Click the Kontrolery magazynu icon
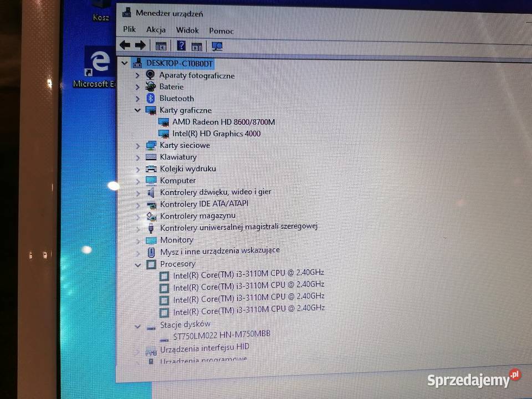This screenshot has height=399, width=532. [x=151, y=216]
